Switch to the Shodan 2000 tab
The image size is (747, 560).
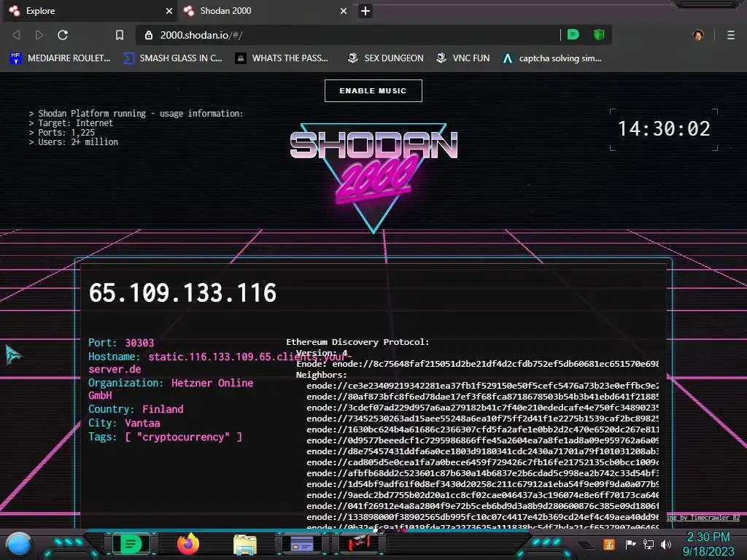pos(264,10)
